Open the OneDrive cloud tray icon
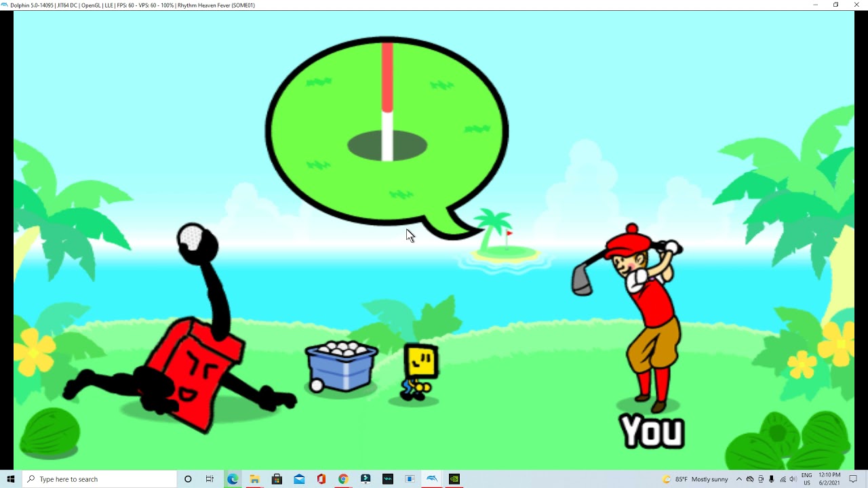 point(750,479)
